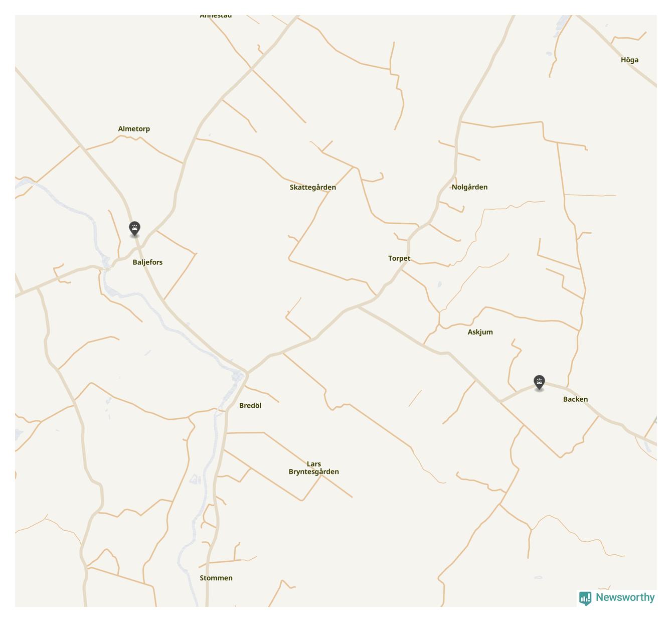Image resolution: width=672 pixels, height=622 pixels.
Task: Select the Almetorp place label
Action: [x=134, y=129]
